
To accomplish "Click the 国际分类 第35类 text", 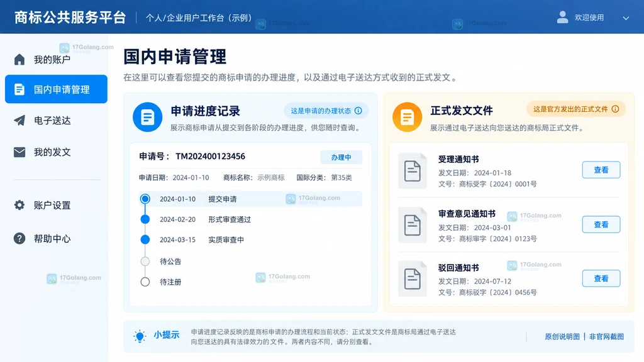I will point(325,178).
